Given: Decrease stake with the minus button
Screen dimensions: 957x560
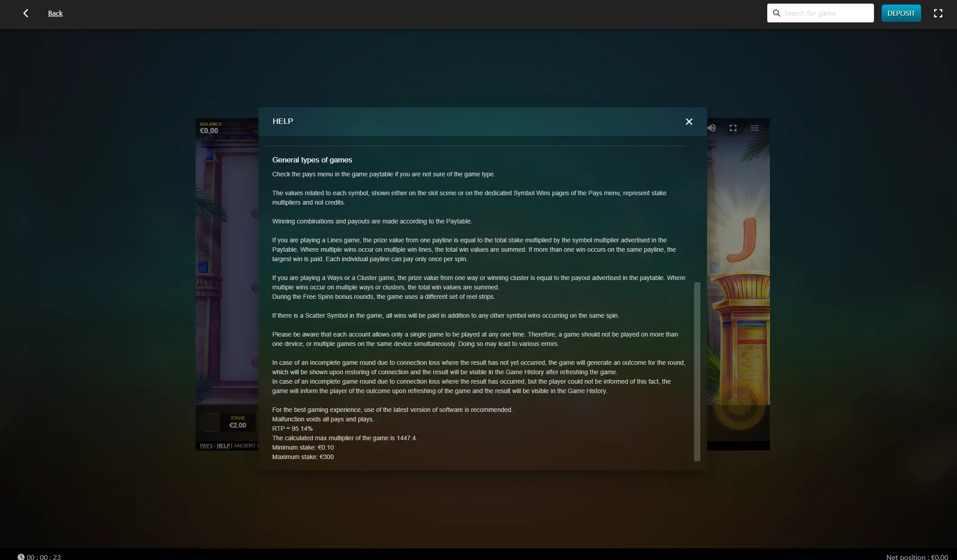Looking at the screenshot, I should tap(210, 423).
